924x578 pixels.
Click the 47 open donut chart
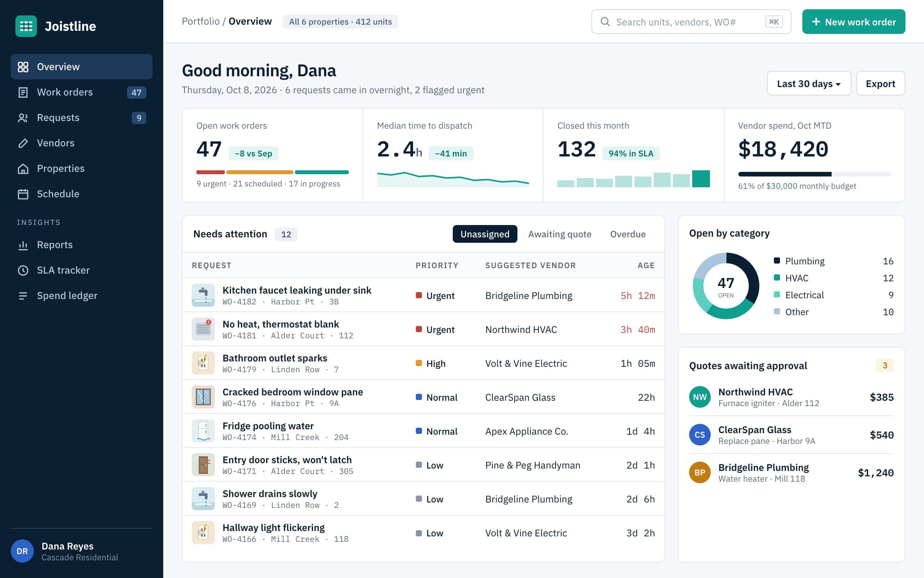[x=726, y=286]
